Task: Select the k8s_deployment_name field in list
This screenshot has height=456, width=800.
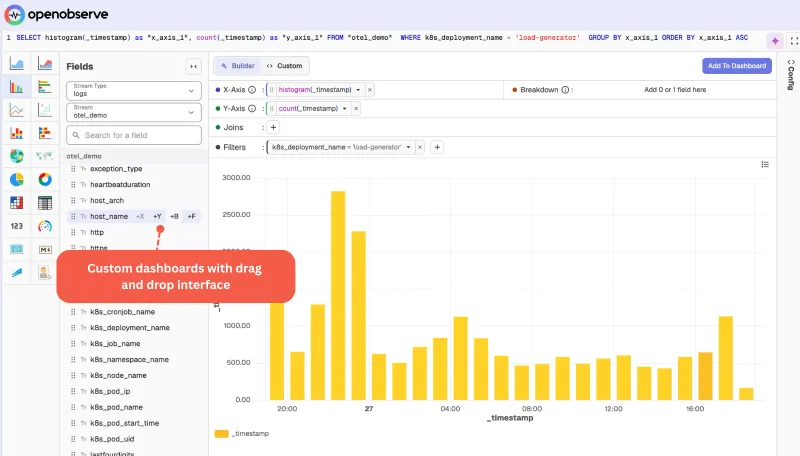Action: 130,328
